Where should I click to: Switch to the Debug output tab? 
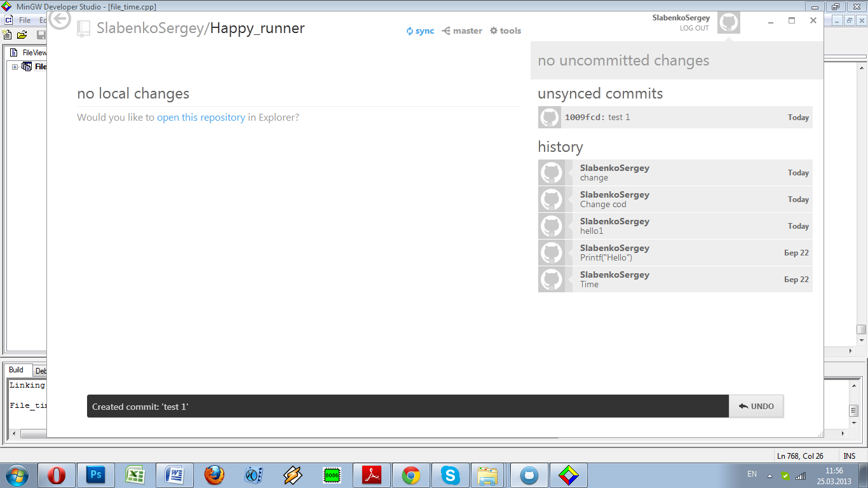click(x=39, y=371)
